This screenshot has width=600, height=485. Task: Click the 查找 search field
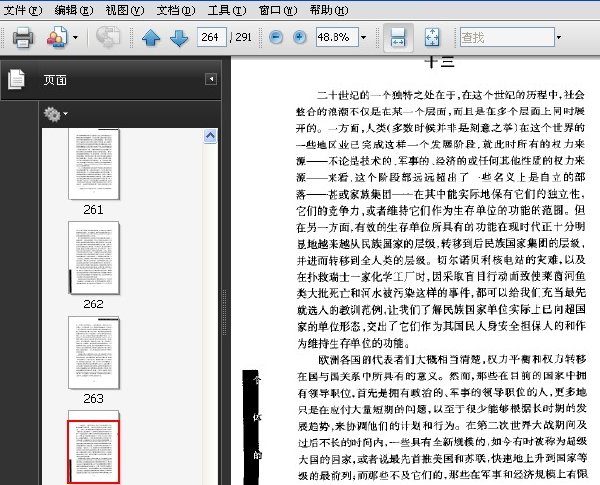click(x=507, y=37)
